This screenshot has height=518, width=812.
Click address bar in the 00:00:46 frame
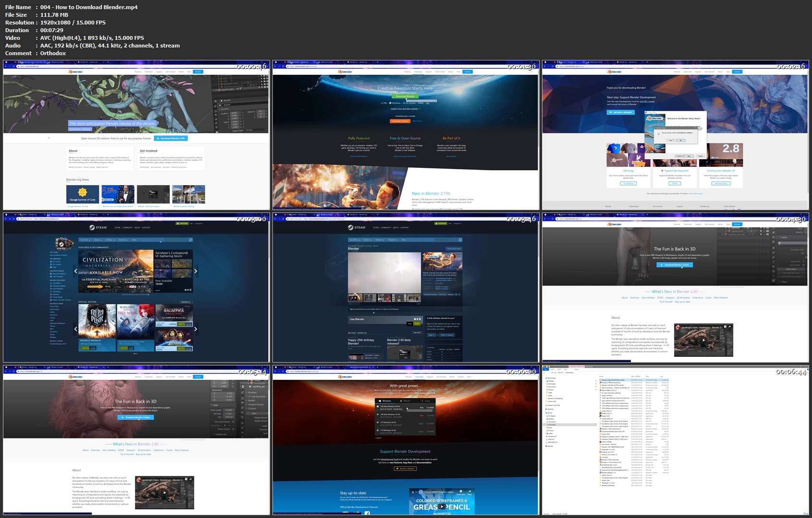point(134,66)
